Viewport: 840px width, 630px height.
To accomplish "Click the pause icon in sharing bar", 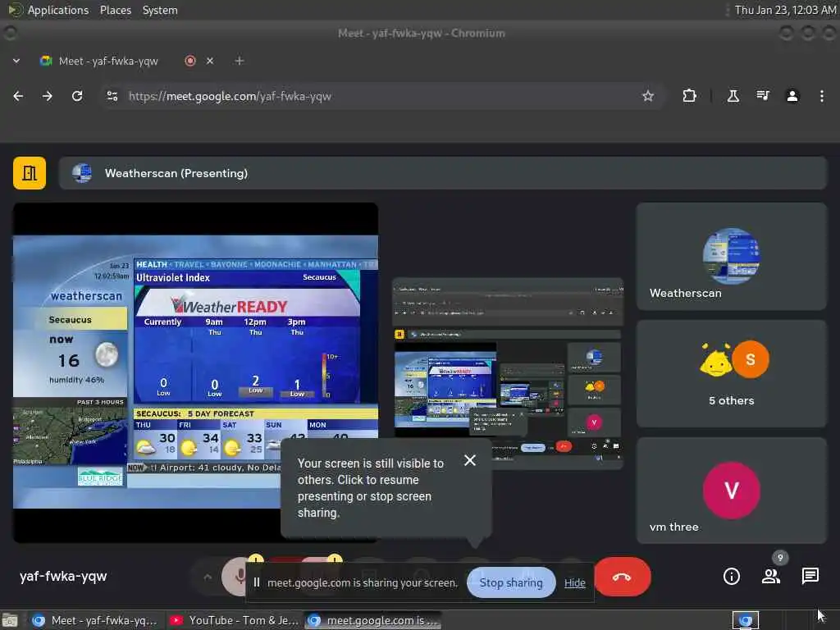I will 257,582.
